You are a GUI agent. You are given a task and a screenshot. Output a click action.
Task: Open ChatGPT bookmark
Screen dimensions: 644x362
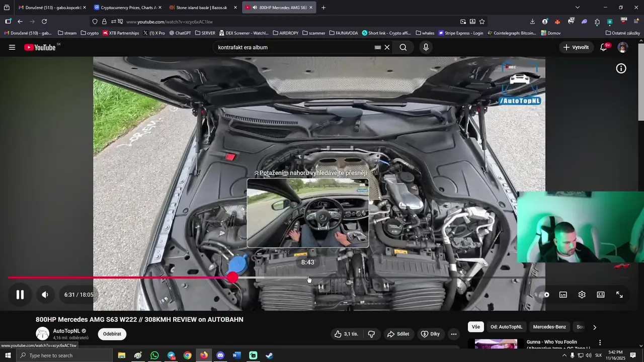pyautogui.click(x=180, y=33)
